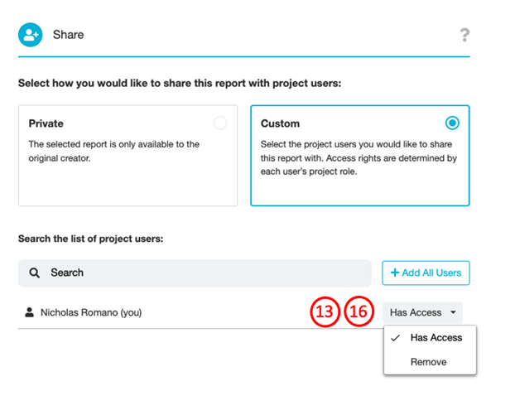Click the caret arrow on the Has Access dropdown
Image resolution: width=515 pixels, height=420 pixels.
click(x=453, y=313)
